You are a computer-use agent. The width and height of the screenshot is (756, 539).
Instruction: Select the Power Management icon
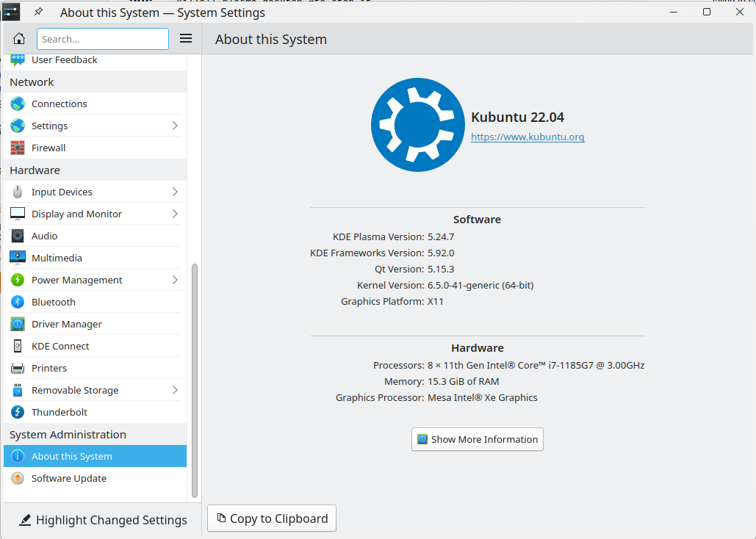pyautogui.click(x=18, y=280)
